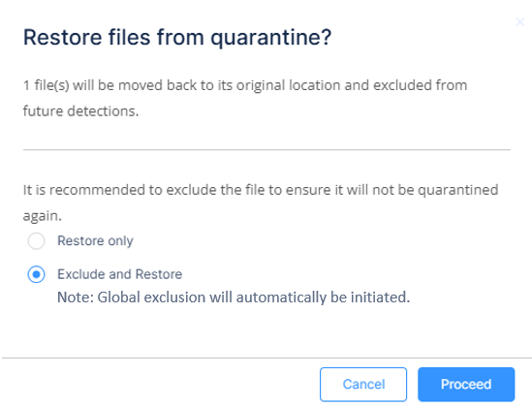
Task: Click the footer separator above the buttons
Action: [x=266, y=358]
